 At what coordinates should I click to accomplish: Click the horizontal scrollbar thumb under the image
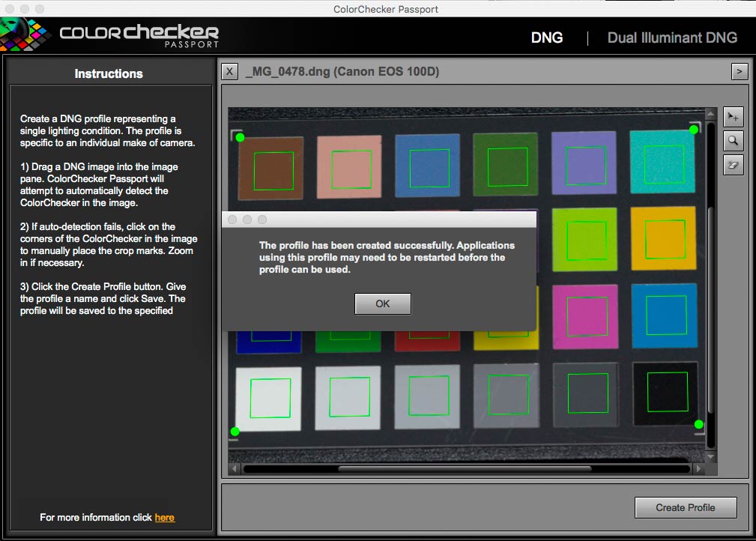pos(465,468)
